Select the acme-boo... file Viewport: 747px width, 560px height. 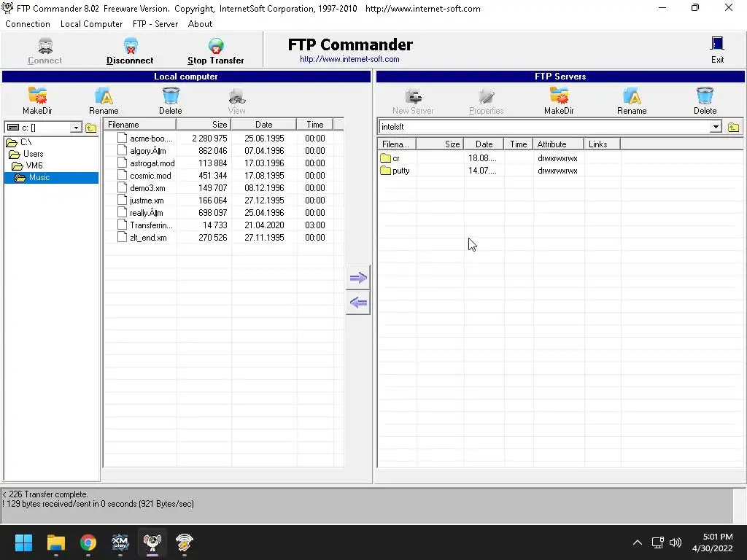pos(151,138)
